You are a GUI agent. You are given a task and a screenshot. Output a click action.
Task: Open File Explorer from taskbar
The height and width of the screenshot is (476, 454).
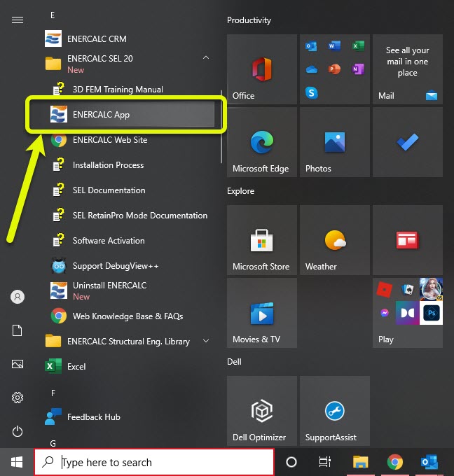tap(360, 462)
